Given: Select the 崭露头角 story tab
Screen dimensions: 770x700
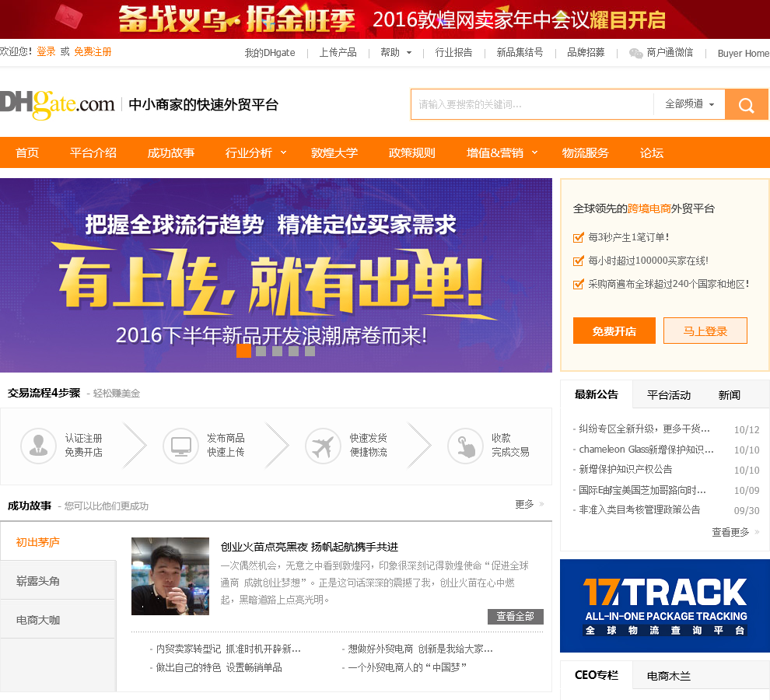Looking at the screenshot, I should point(58,581).
